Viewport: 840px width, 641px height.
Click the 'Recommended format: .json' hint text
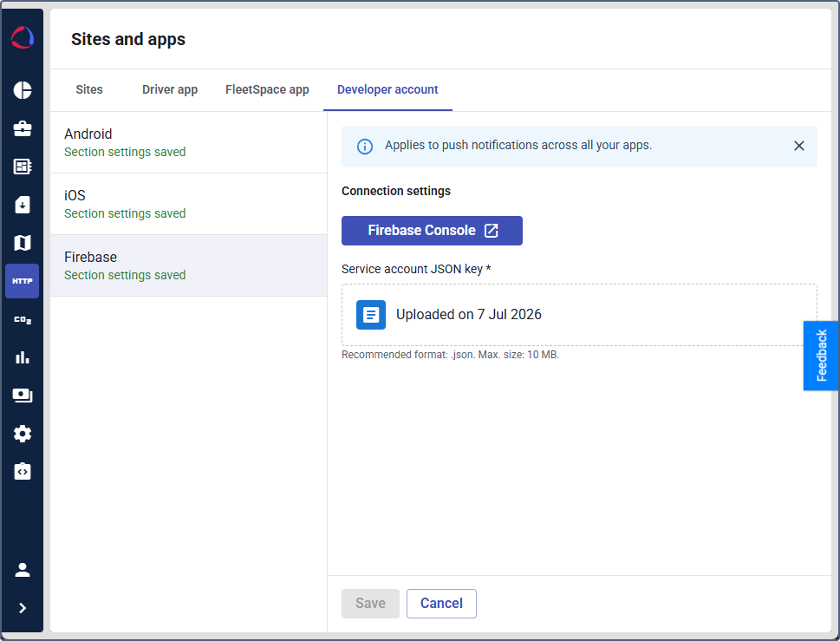(x=450, y=355)
